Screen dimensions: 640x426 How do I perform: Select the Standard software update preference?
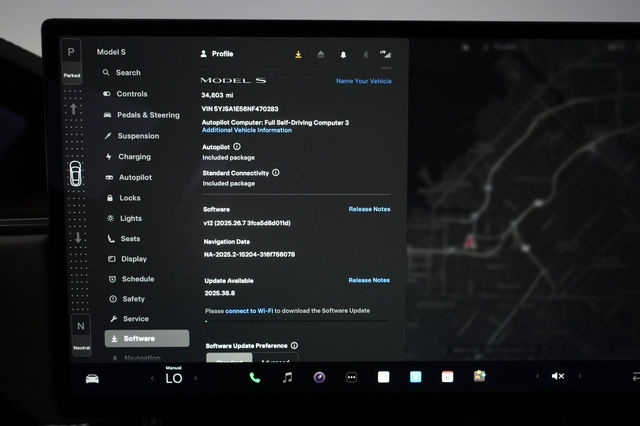(229, 360)
